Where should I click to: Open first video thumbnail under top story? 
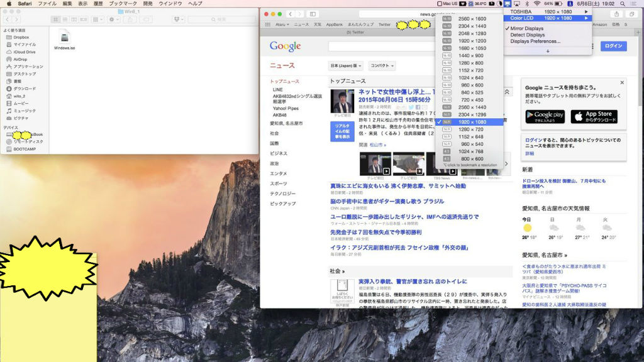point(375,164)
